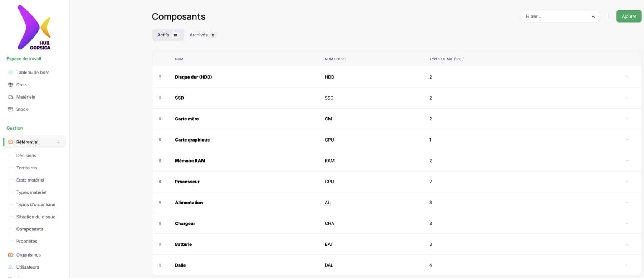Click drag handle of Disque dur (HDD) row
The width and height of the screenshot is (644, 278).
click(160, 77)
